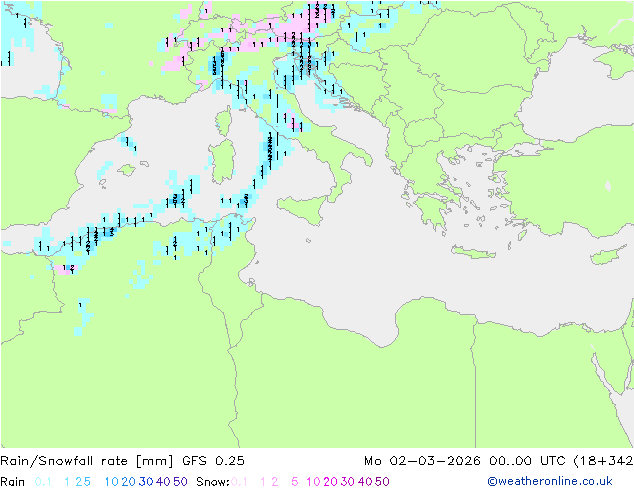The height and width of the screenshot is (490, 634).
Task: Click the rain legend value 20
Action: [x=128, y=482]
